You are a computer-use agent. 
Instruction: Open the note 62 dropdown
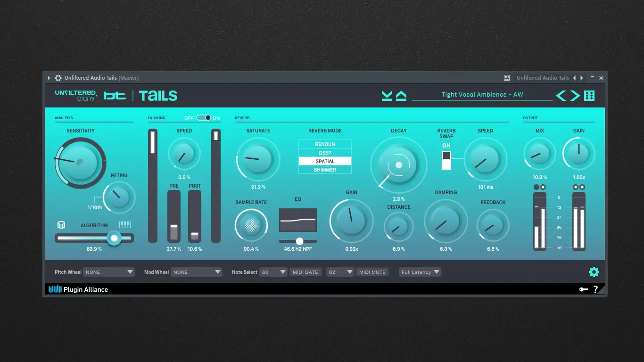(x=340, y=272)
